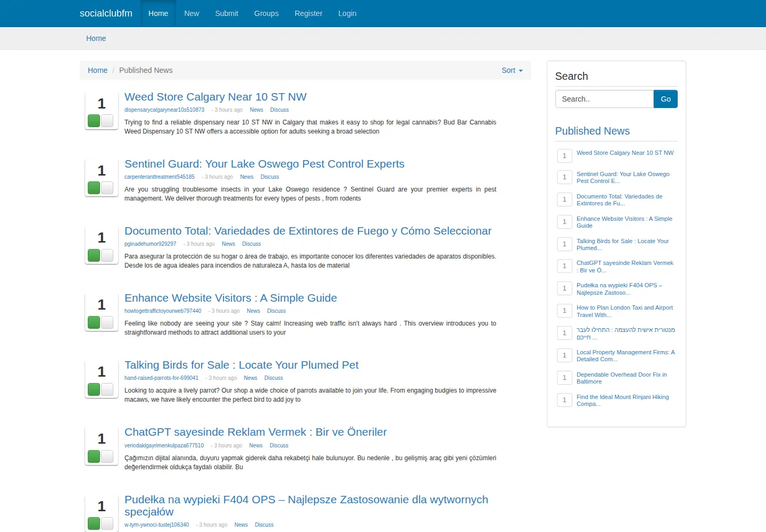
Task: Upvote the ChatGPT sayesinde Reklam Vermek post
Action: (x=94, y=456)
